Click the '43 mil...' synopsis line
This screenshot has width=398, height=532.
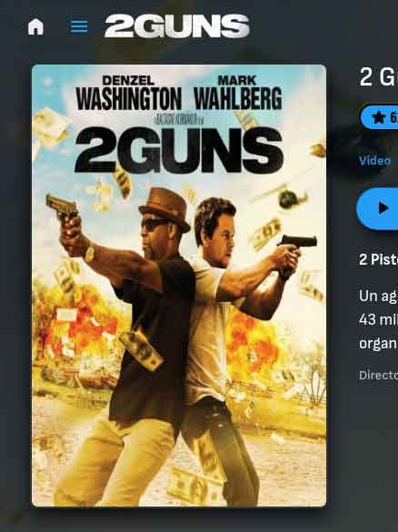click(378, 319)
